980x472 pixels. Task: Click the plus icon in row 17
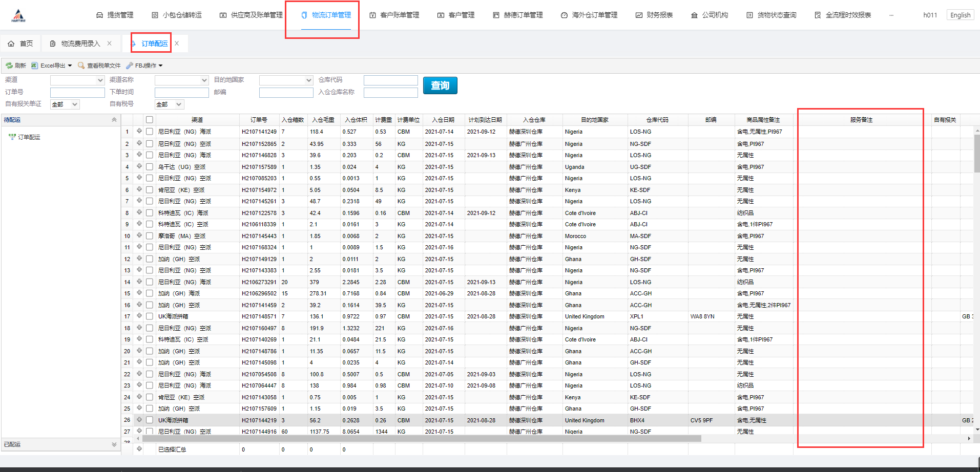(x=139, y=316)
